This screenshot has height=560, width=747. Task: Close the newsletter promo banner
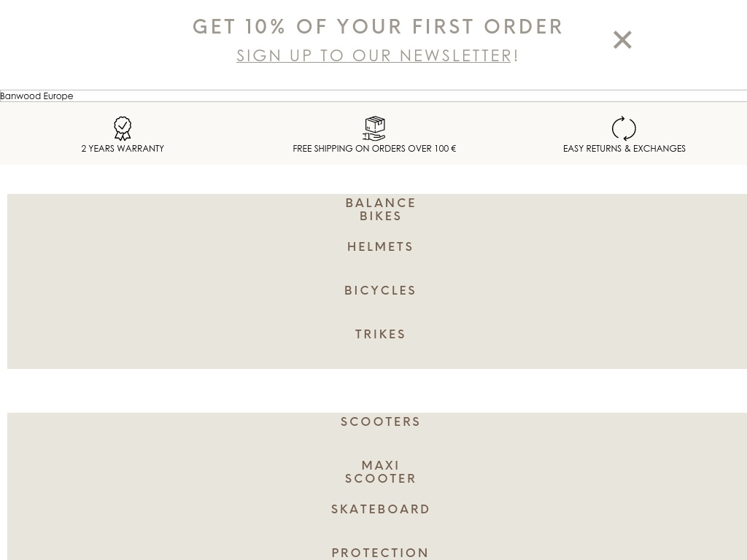[x=622, y=39]
